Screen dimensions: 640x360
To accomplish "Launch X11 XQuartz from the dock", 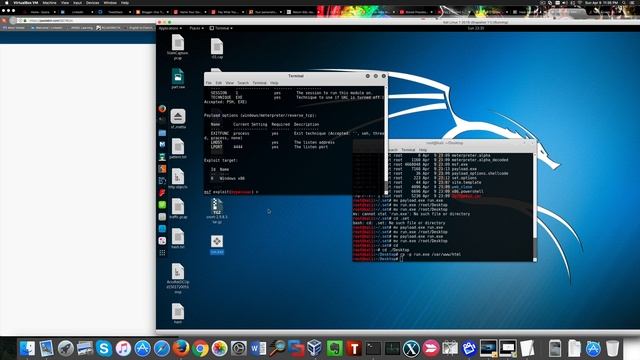I will click(411, 349).
